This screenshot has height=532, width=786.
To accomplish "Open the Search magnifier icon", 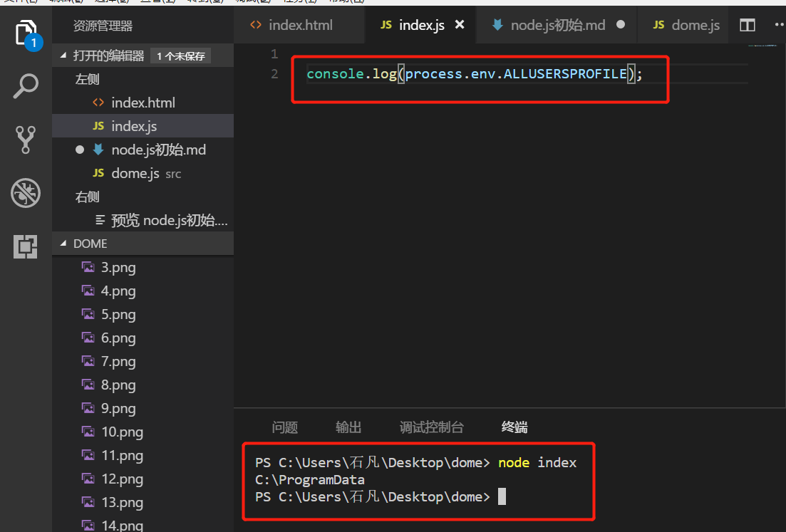I will (x=26, y=86).
